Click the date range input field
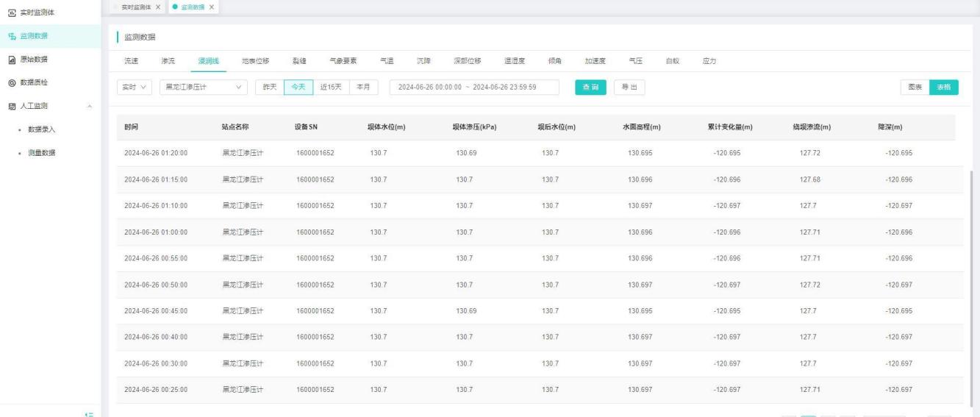The height and width of the screenshot is (417, 980). (x=474, y=88)
